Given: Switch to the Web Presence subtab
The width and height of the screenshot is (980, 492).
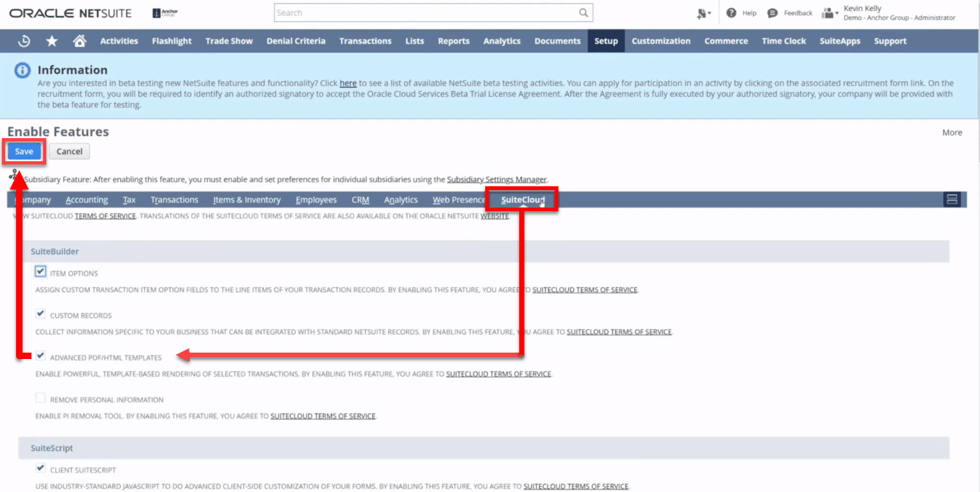Looking at the screenshot, I should (459, 200).
